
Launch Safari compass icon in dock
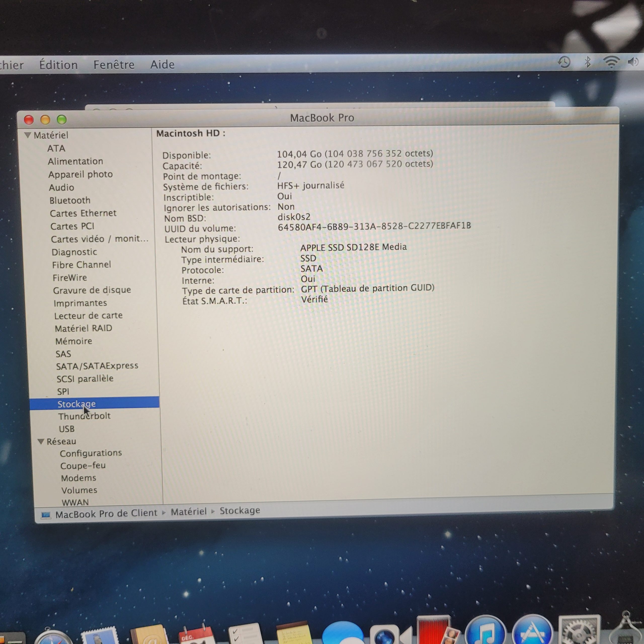click(53, 637)
